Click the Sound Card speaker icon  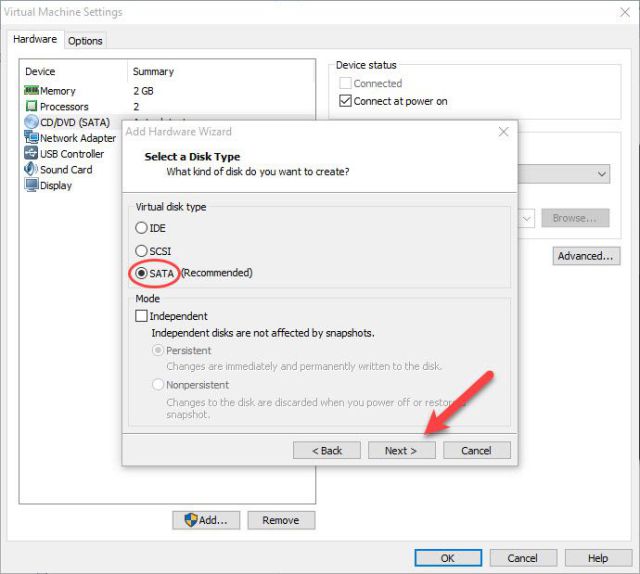coord(31,169)
